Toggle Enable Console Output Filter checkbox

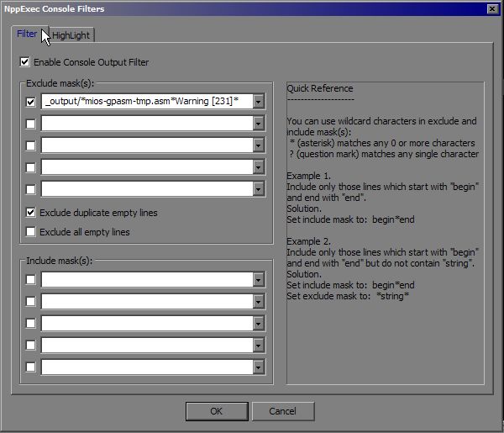tap(25, 62)
